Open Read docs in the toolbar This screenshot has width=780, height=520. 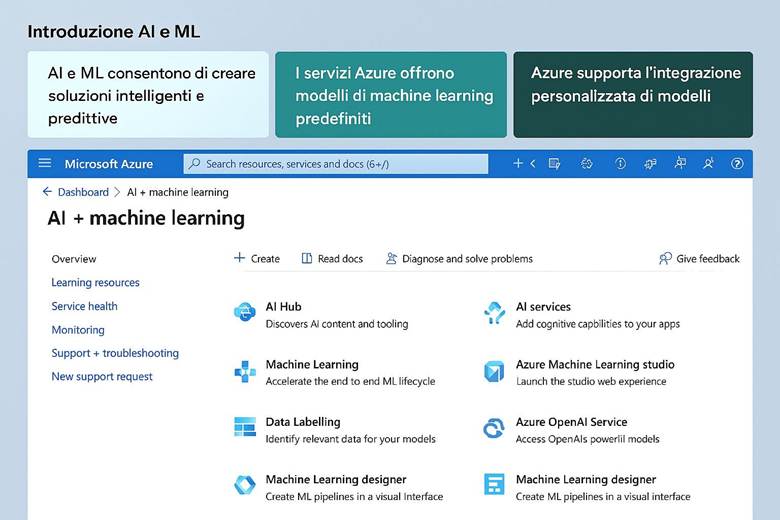332,258
